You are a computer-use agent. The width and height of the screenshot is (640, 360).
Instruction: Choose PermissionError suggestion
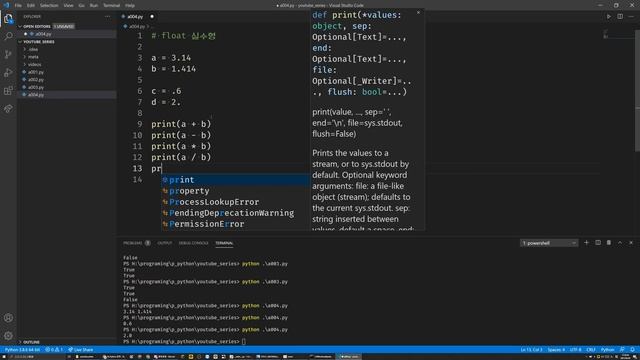236,224
